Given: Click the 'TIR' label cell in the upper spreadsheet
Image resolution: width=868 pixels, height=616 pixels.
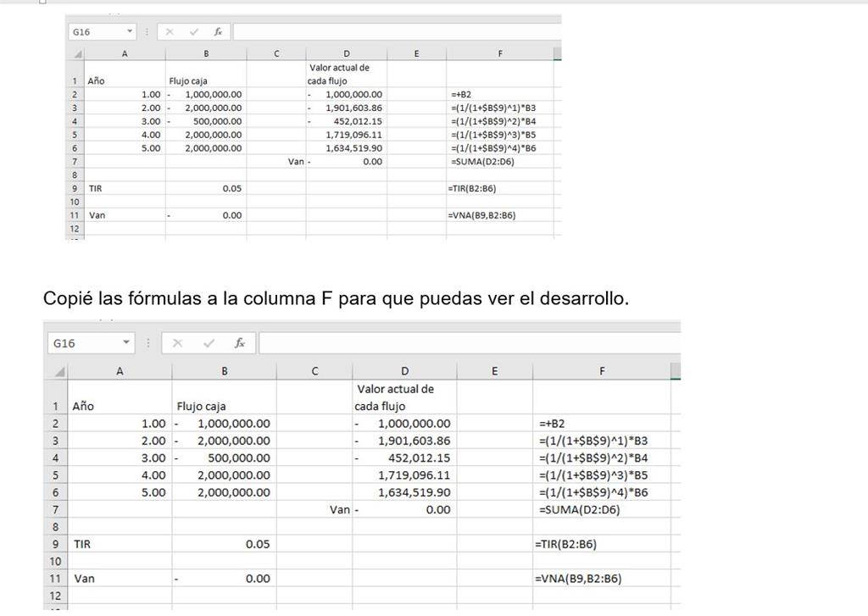Looking at the screenshot, I should (125, 188).
